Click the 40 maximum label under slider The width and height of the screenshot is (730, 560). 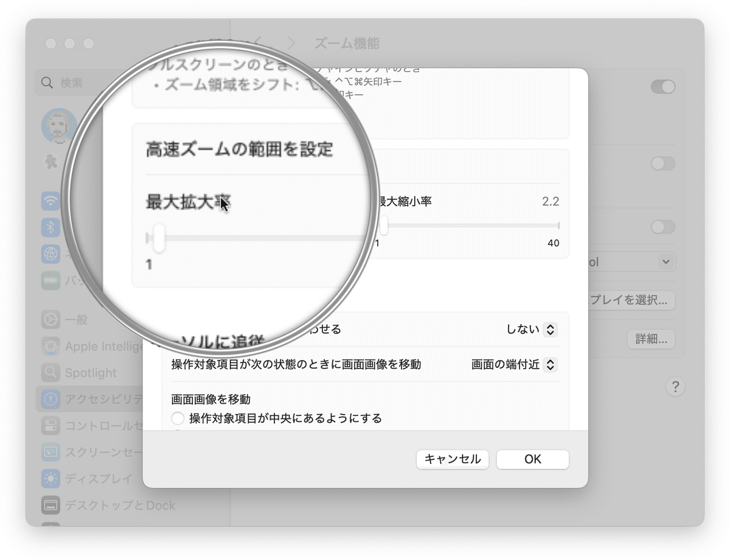(553, 243)
